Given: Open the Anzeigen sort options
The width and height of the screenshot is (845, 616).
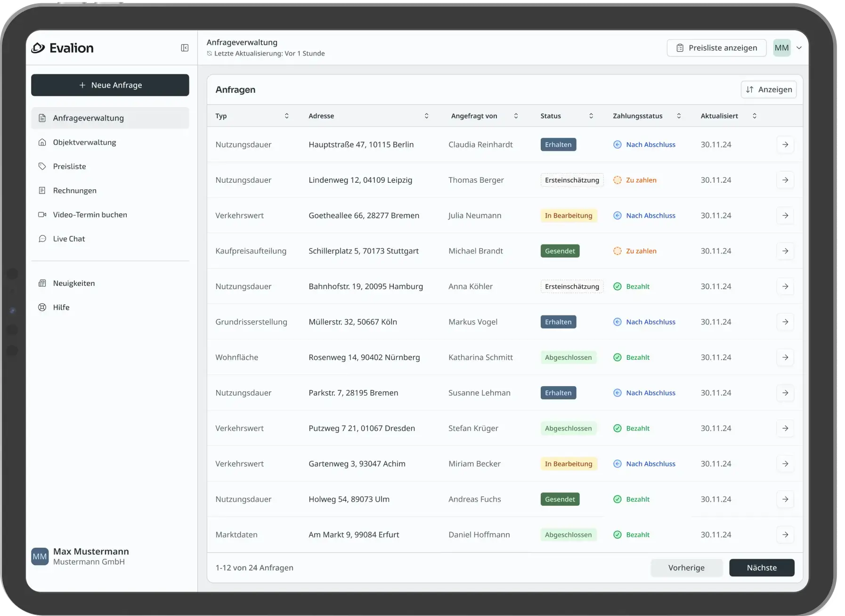Looking at the screenshot, I should 769,89.
